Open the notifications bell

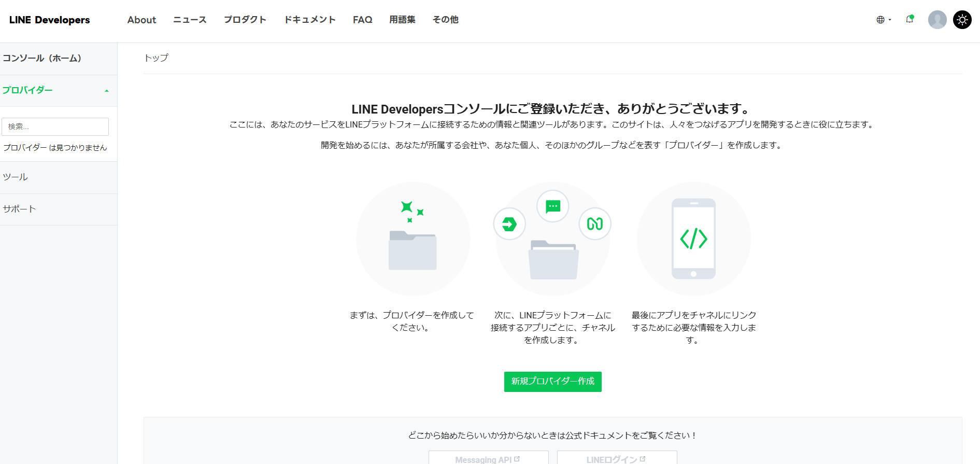coord(910,19)
